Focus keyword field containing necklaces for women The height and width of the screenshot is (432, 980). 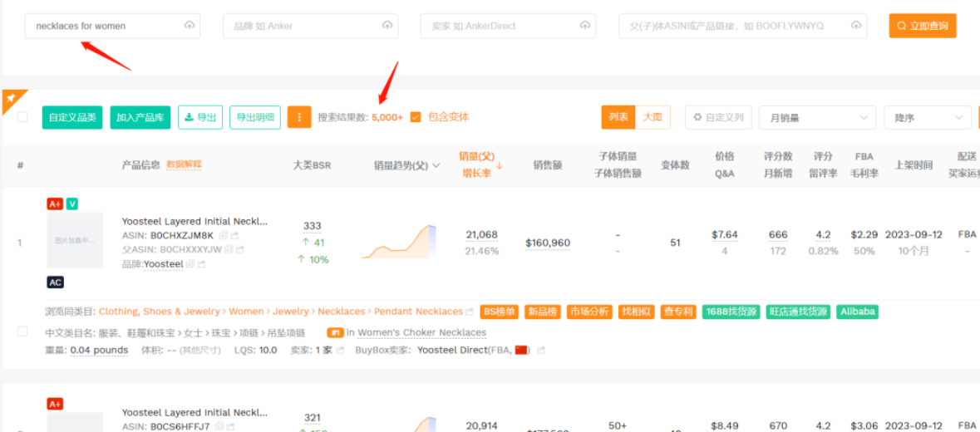tap(112, 26)
